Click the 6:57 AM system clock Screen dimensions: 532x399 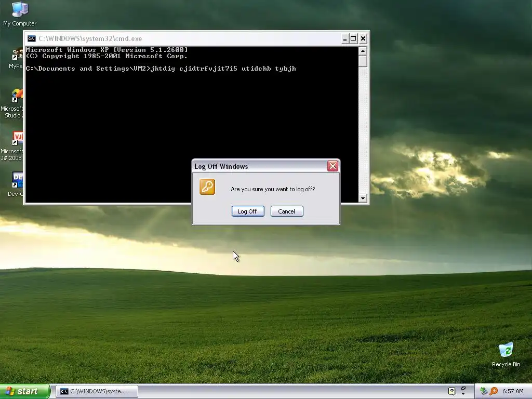pyautogui.click(x=513, y=391)
